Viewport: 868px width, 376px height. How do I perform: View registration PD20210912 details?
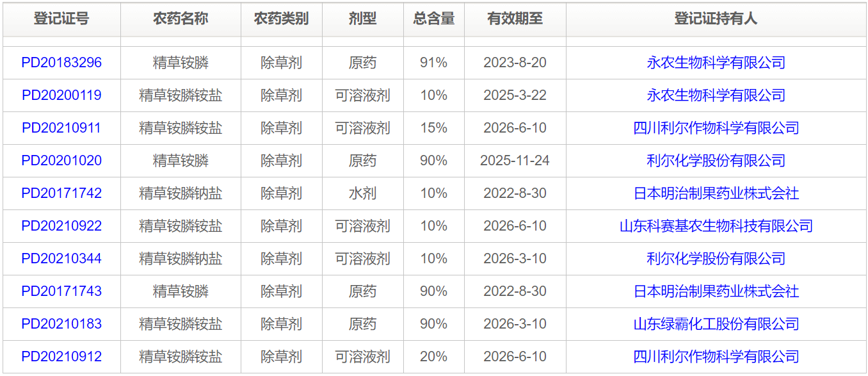61,357
